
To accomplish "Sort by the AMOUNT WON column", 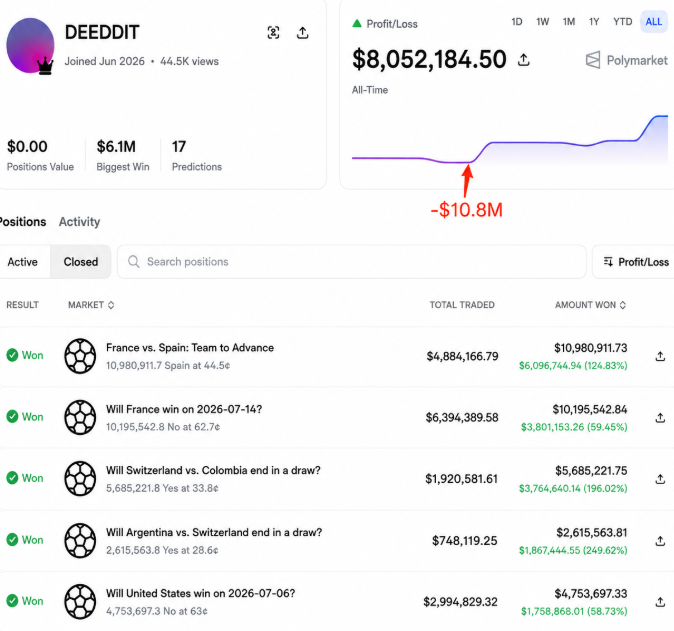I will click(x=590, y=305).
